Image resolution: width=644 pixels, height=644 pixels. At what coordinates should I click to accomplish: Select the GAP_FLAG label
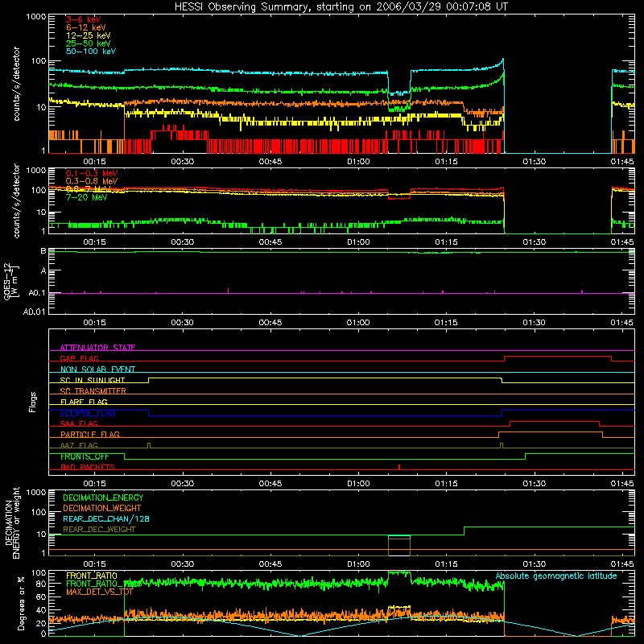(79, 358)
